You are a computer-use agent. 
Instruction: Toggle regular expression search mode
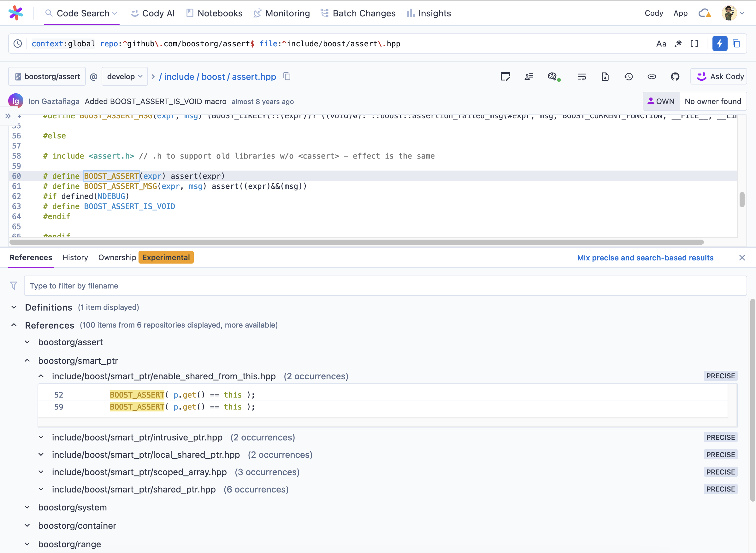pyautogui.click(x=678, y=44)
